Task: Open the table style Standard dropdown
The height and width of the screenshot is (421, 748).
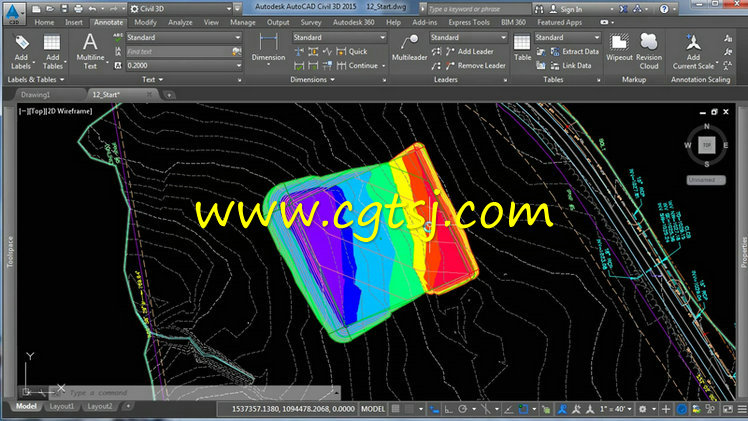Action: pyautogui.click(x=567, y=37)
